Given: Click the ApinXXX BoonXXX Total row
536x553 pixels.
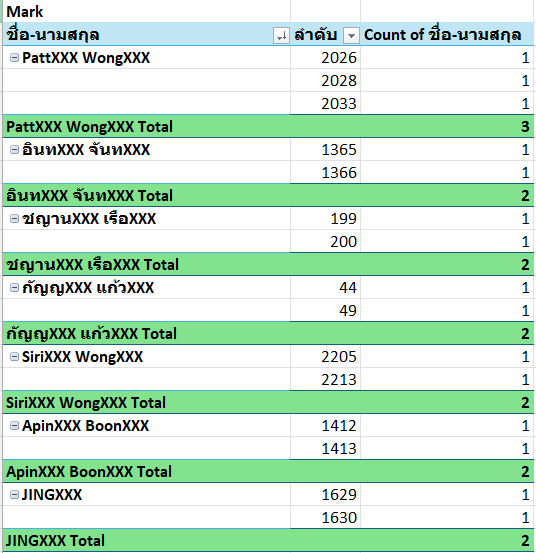Looking at the screenshot, I should [x=268, y=472].
